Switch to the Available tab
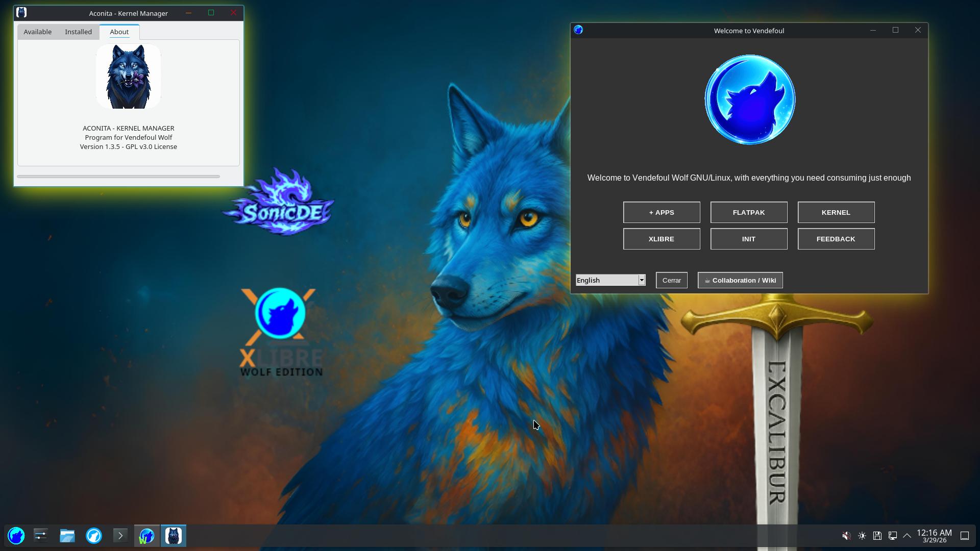 tap(37, 32)
